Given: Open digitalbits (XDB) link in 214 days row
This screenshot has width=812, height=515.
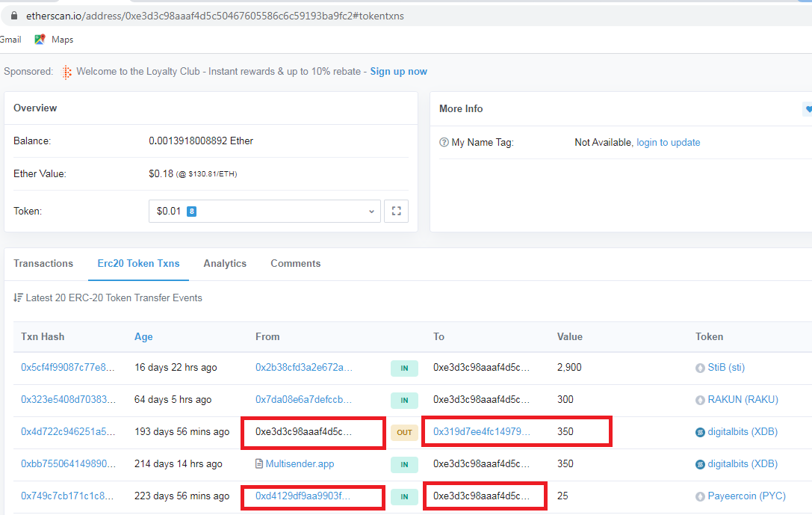Looking at the screenshot, I should coord(743,463).
